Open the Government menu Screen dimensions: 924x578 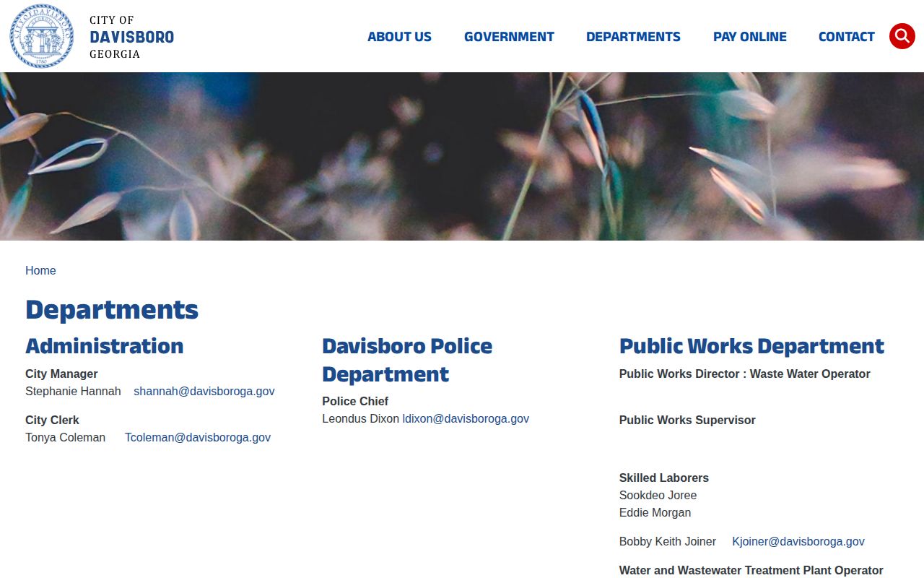pyautogui.click(x=509, y=37)
